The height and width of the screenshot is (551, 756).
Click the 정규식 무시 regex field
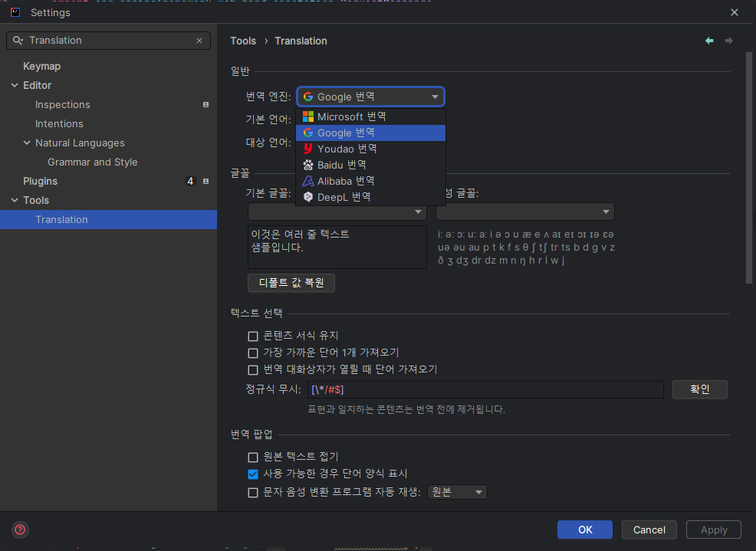485,389
